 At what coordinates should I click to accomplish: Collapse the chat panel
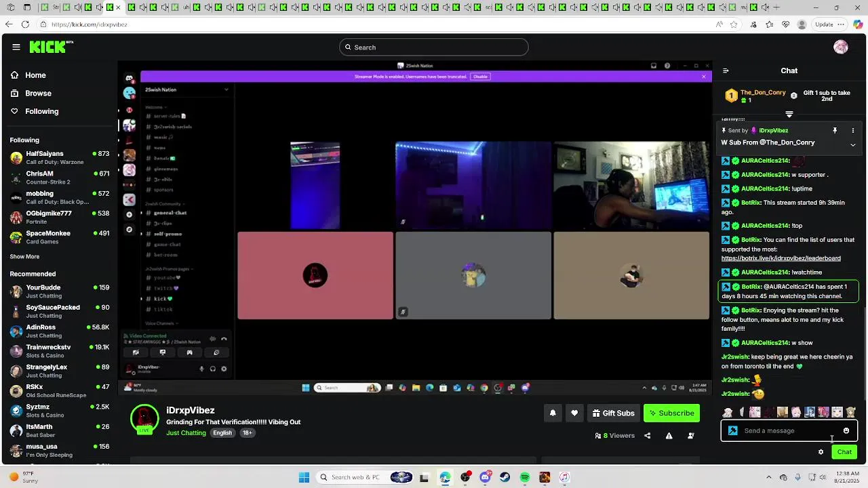(x=726, y=70)
